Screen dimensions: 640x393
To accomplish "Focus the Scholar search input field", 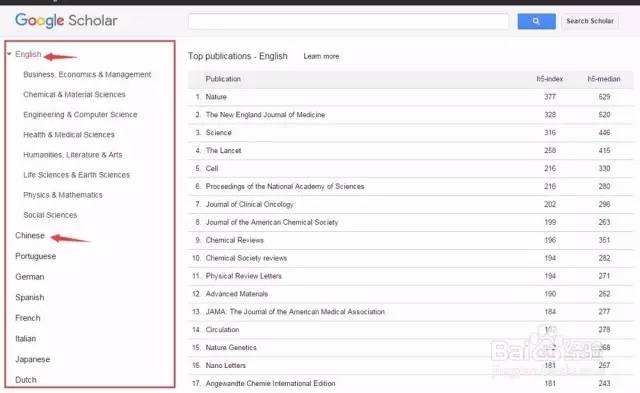I will [x=348, y=21].
